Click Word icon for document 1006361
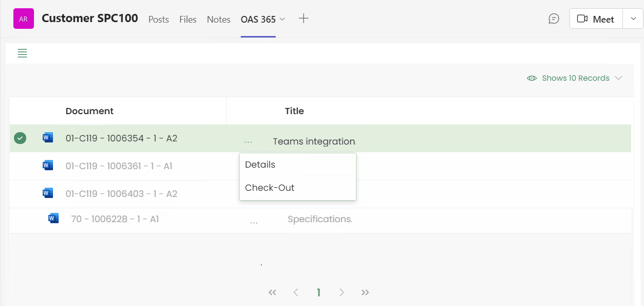 (48, 166)
